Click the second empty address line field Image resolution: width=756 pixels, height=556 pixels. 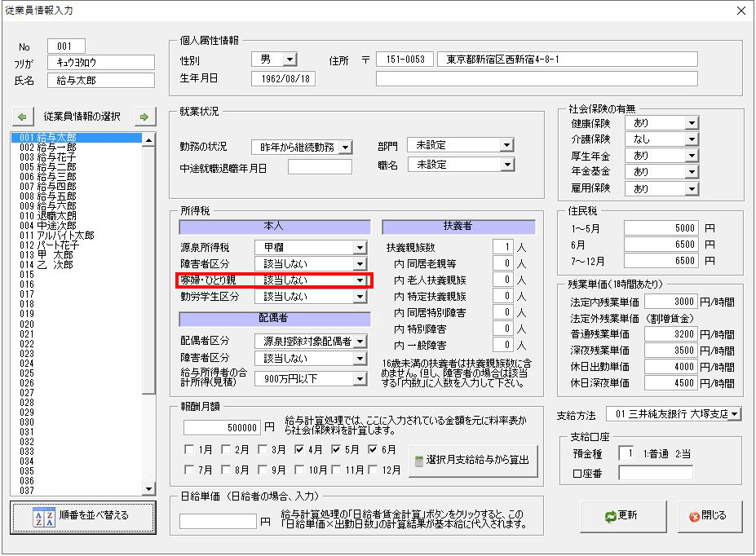pos(537,79)
